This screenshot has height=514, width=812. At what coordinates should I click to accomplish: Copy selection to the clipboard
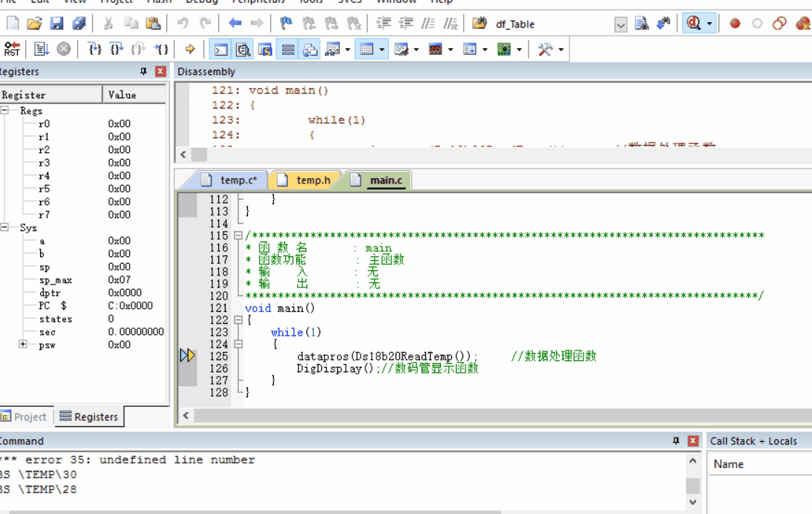(131, 23)
